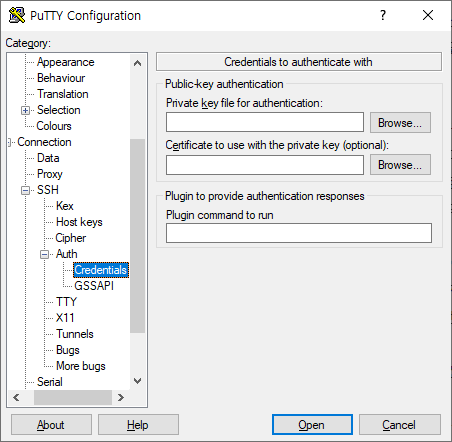
Task: Select the Selection category label
Action: (59, 110)
